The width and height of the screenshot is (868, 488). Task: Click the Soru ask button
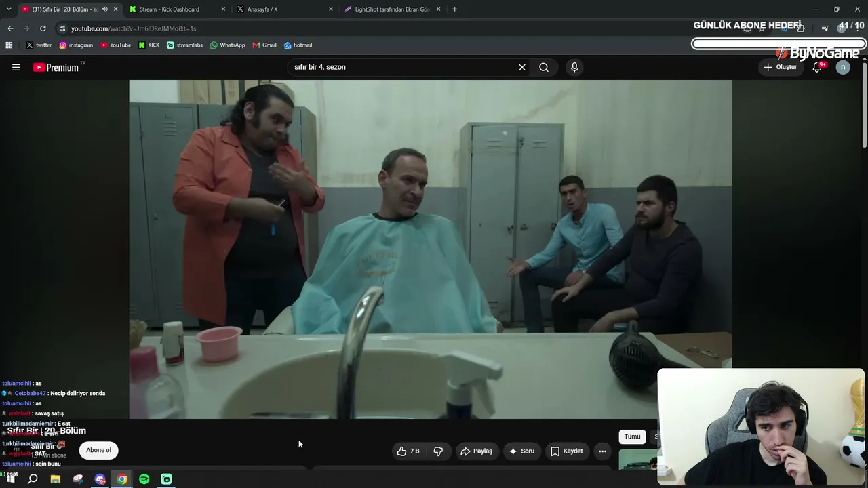[521, 451]
